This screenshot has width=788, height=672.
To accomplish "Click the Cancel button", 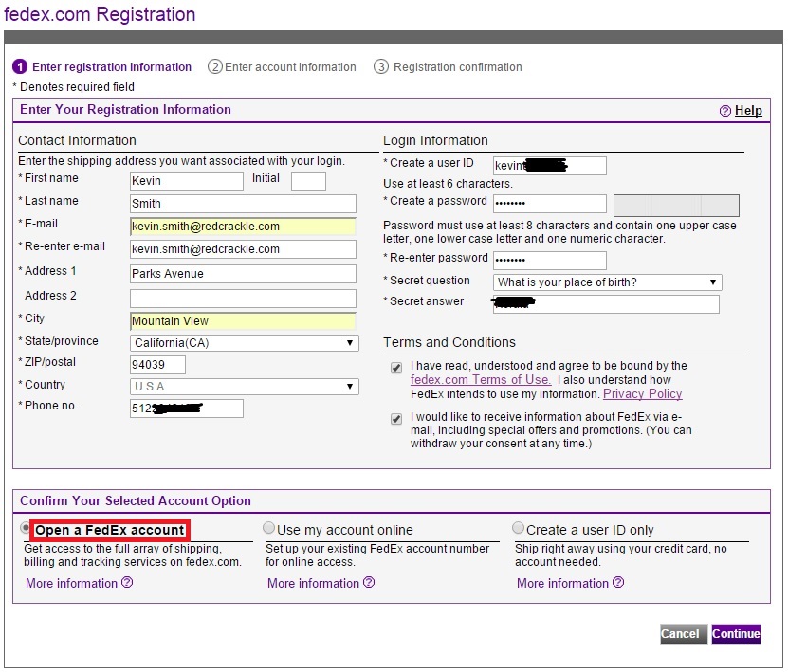I will [x=683, y=634].
